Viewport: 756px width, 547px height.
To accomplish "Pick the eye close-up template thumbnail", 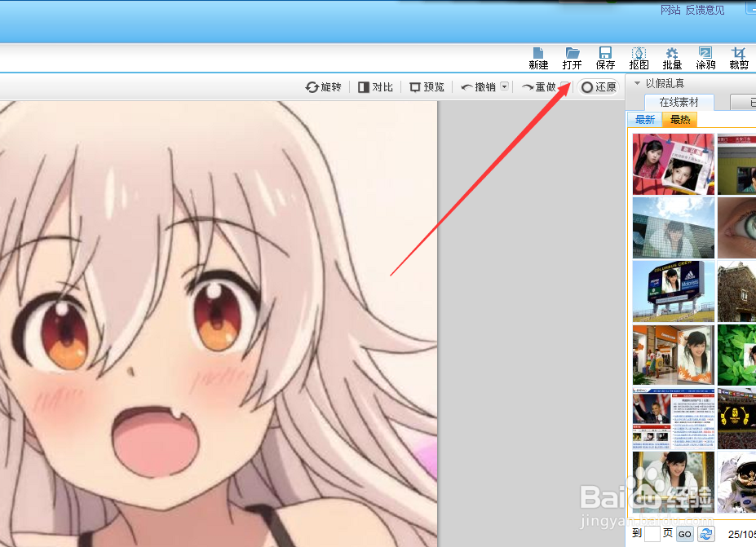I will (736, 228).
